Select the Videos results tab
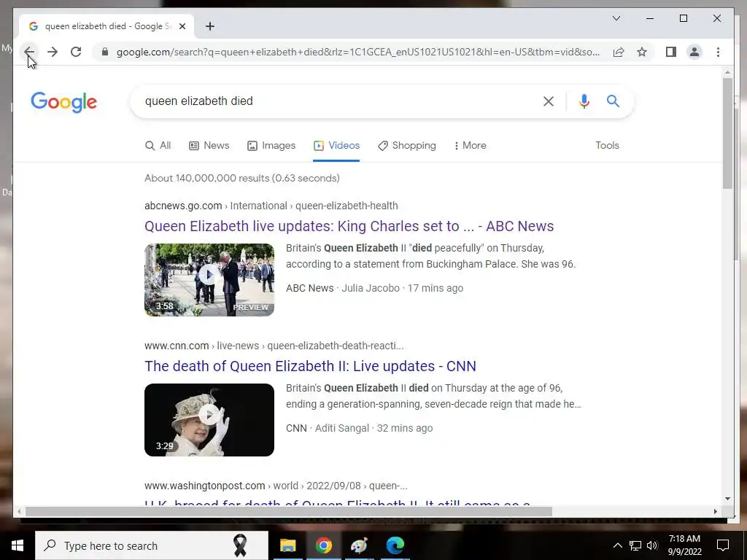Viewport: 747px width, 560px height. pos(336,146)
